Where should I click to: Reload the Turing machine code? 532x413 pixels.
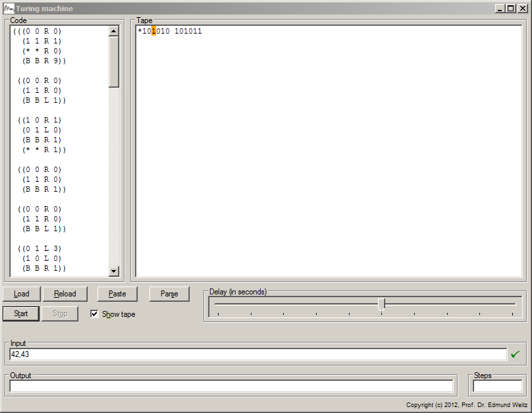(65, 294)
